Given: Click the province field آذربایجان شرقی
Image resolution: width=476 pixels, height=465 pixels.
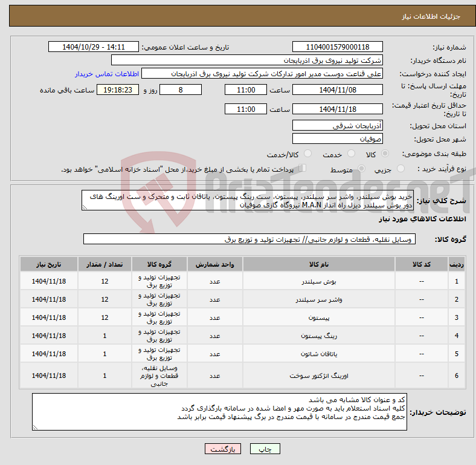Looking at the screenshot, I should coord(337,125).
